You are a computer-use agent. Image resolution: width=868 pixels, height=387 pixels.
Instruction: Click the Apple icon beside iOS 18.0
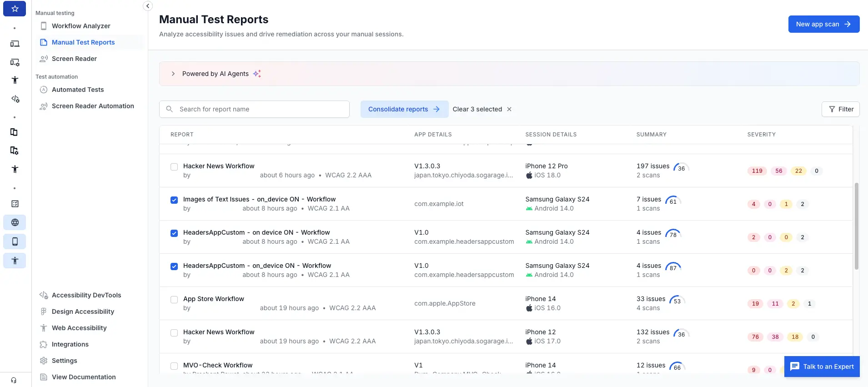click(529, 175)
